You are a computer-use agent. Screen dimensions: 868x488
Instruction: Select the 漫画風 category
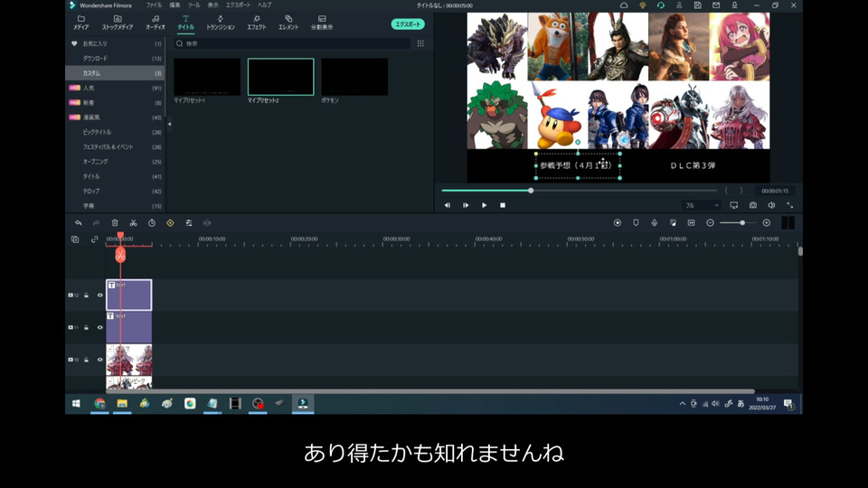(115, 117)
